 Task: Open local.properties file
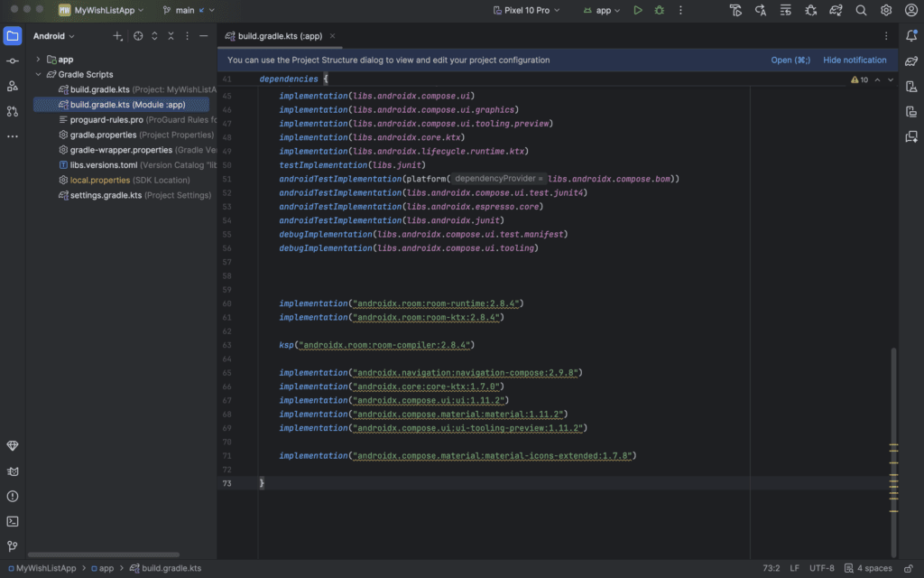(124, 180)
